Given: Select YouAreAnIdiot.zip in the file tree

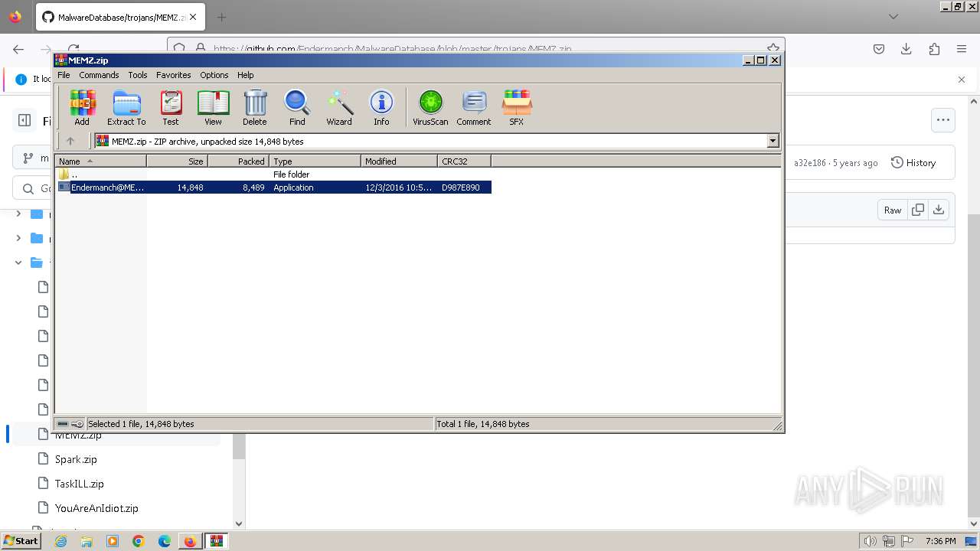Looking at the screenshot, I should point(96,508).
